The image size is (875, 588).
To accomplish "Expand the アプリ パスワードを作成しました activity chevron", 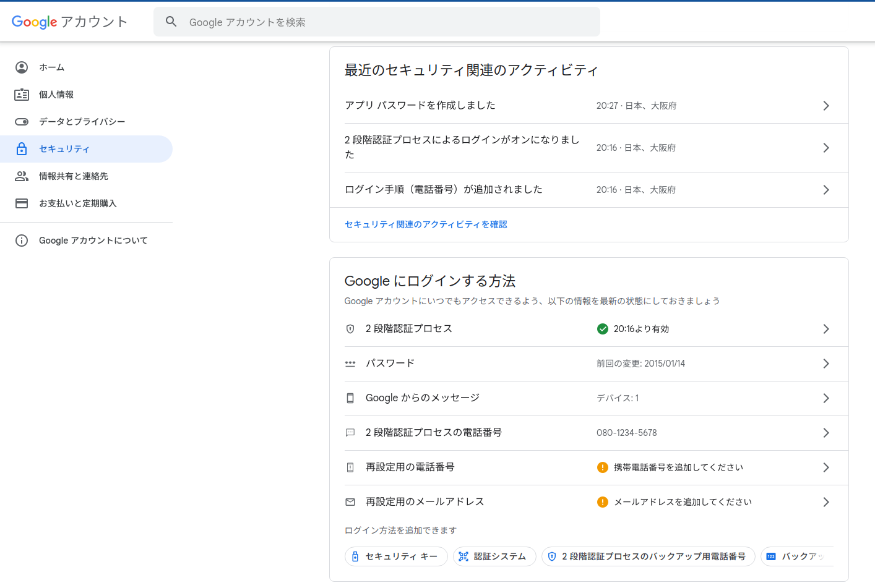I will 825,106.
